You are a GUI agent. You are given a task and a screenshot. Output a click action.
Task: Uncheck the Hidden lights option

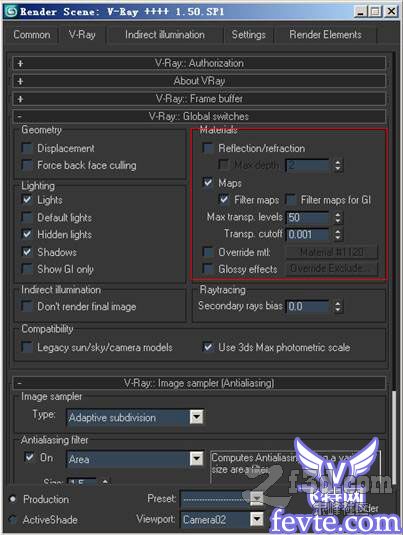(x=27, y=234)
